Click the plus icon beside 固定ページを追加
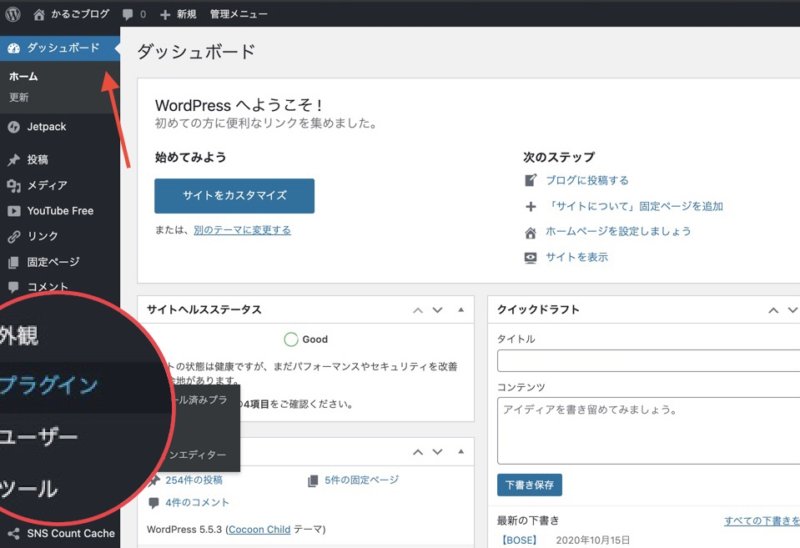This screenshot has width=800, height=548. [x=531, y=207]
